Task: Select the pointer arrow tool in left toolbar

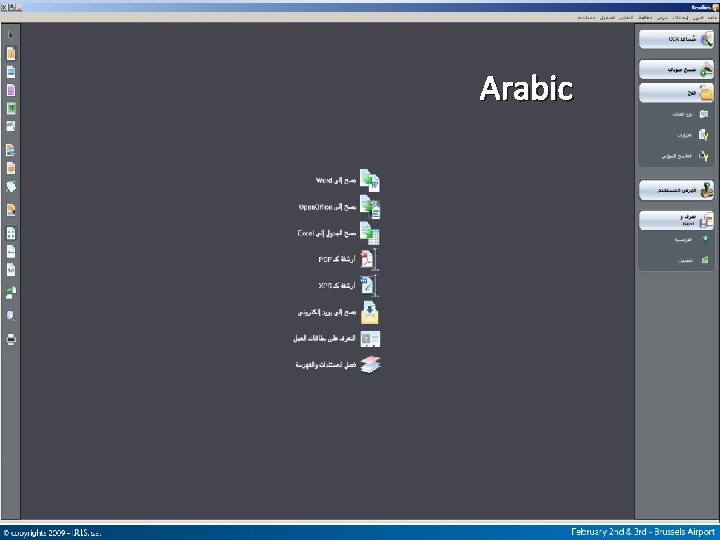Action: (11, 35)
